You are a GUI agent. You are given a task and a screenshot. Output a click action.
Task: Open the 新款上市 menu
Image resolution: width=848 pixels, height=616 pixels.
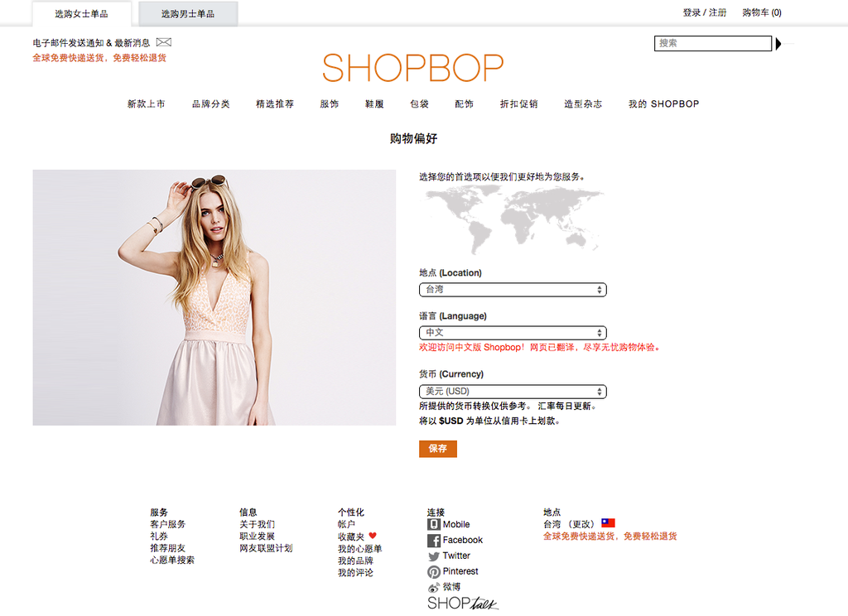point(146,103)
